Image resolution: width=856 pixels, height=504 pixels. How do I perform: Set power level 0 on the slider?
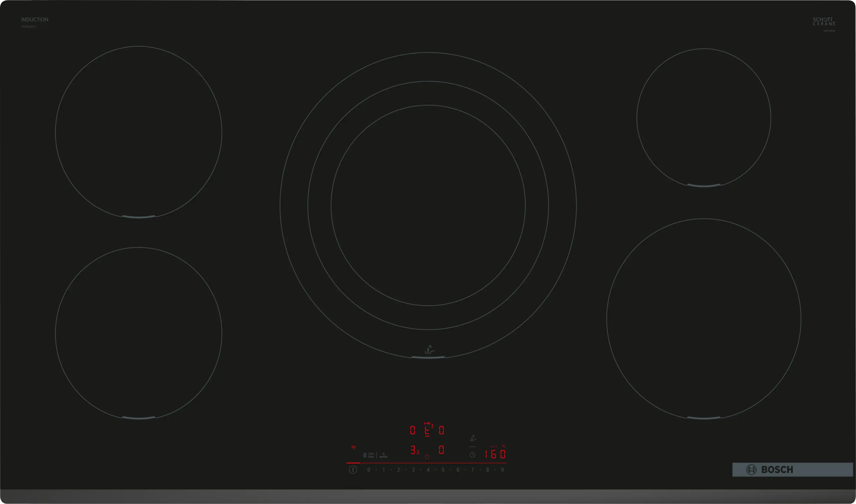(369, 470)
